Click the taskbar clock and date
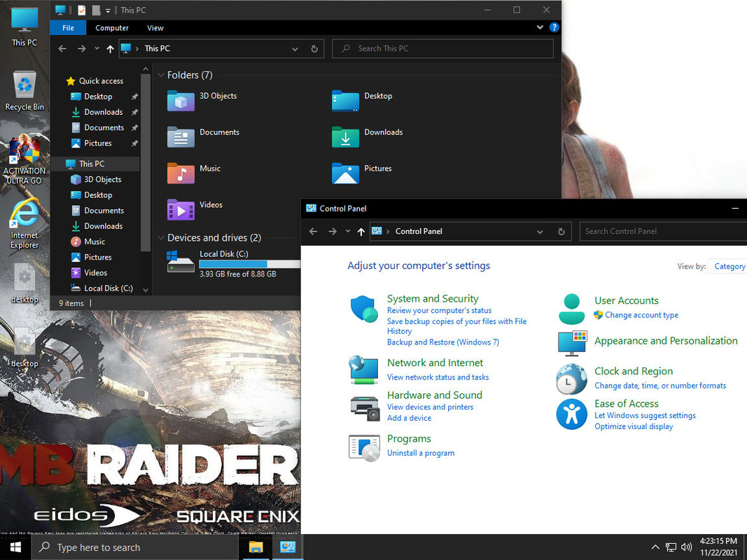This screenshot has height=560, width=747. pos(718,547)
